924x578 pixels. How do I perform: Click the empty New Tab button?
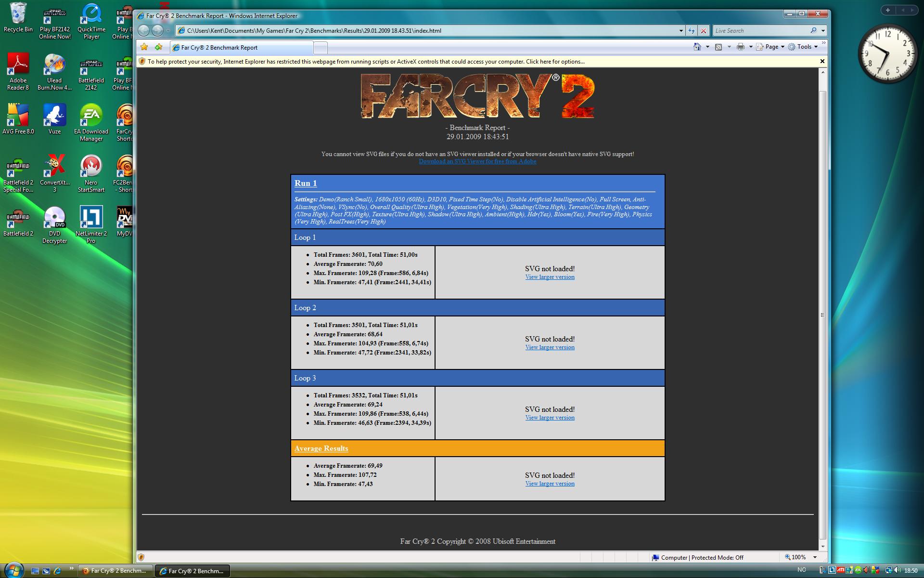[321, 48]
